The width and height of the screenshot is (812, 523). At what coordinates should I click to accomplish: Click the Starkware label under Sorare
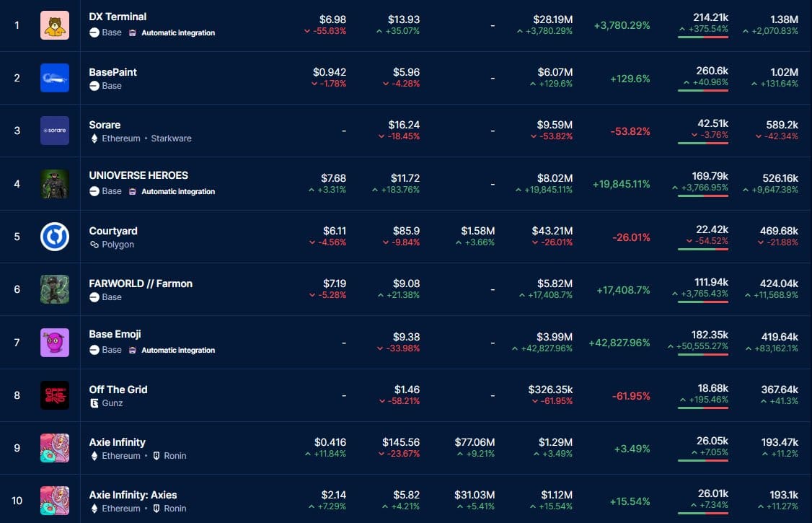click(x=171, y=139)
